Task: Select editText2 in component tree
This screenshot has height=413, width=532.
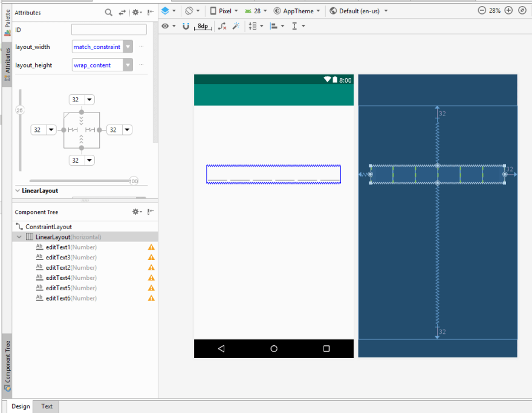Action: click(x=66, y=267)
